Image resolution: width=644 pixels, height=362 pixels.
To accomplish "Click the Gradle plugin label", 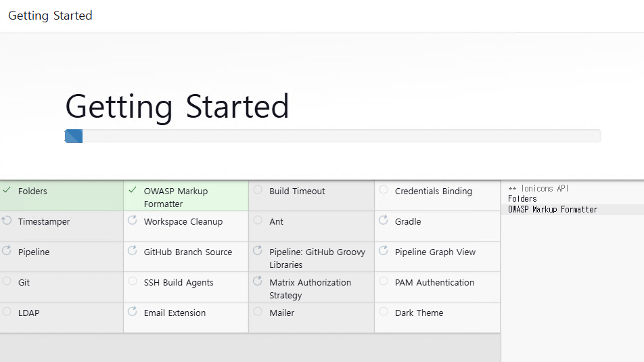I will pyautogui.click(x=408, y=221).
